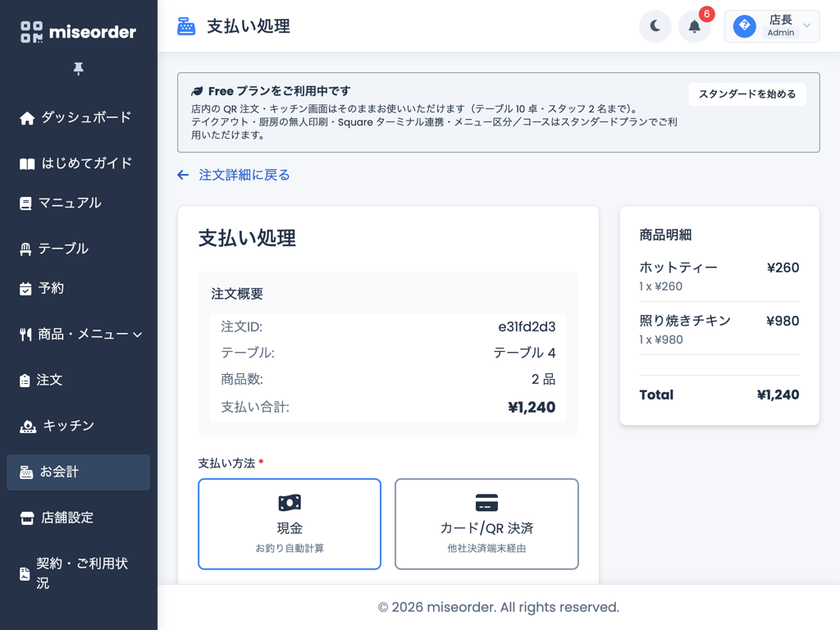Navigate to 予約 page

click(x=78, y=288)
